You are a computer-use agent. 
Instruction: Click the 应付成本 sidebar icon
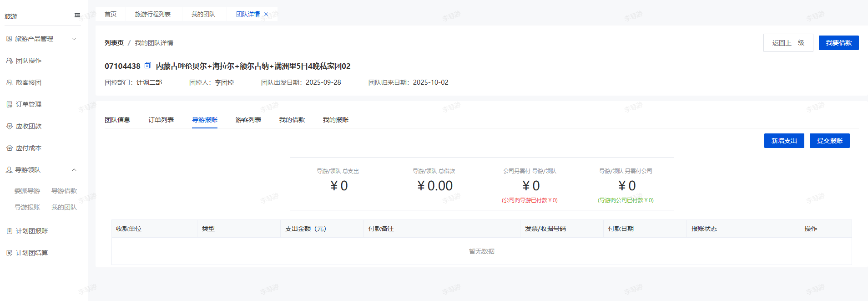click(x=10, y=148)
